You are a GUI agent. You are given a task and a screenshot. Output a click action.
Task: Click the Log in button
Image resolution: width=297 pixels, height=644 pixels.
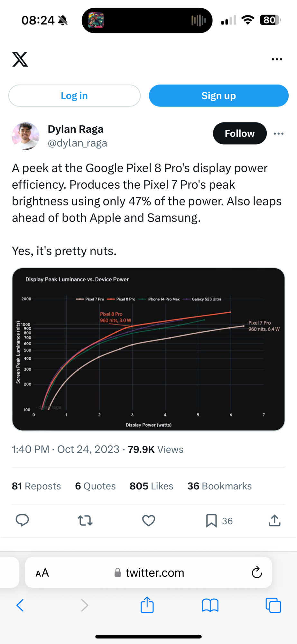[x=74, y=96]
